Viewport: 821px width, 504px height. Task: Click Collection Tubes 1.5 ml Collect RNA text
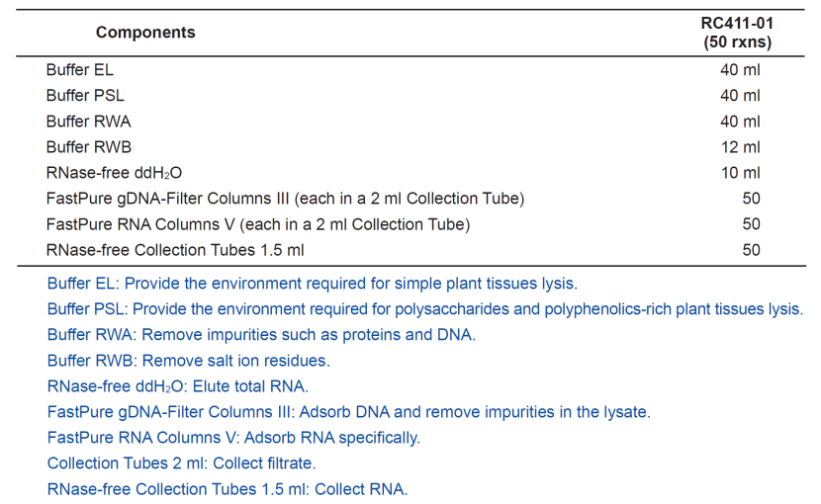click(228, 489)
